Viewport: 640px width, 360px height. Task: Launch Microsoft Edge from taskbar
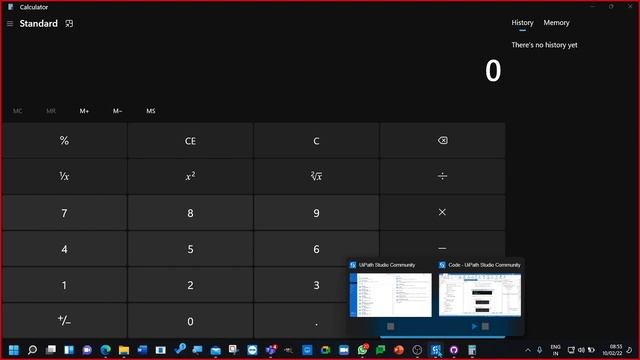pyautogui.click(x=105, y=350)
